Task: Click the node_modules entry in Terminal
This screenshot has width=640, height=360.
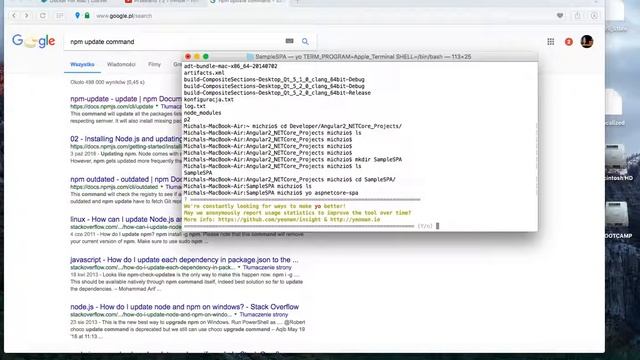Action: click(202, 113)
